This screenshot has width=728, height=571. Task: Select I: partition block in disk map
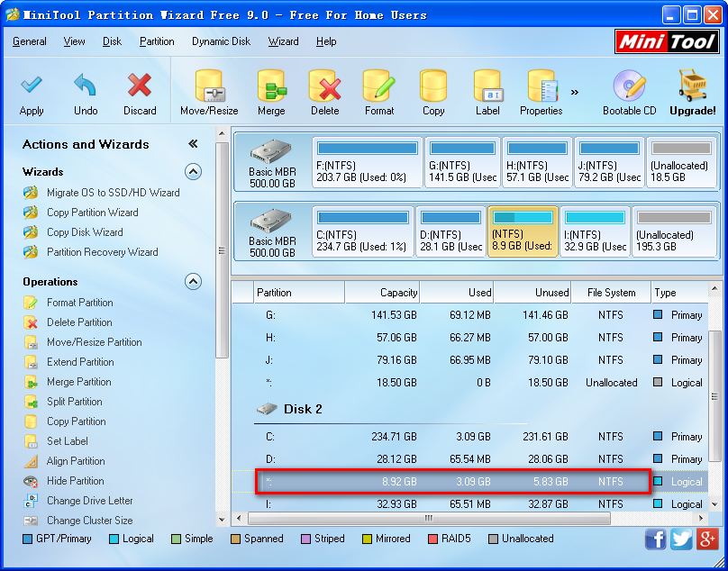(x=596, y=232)
